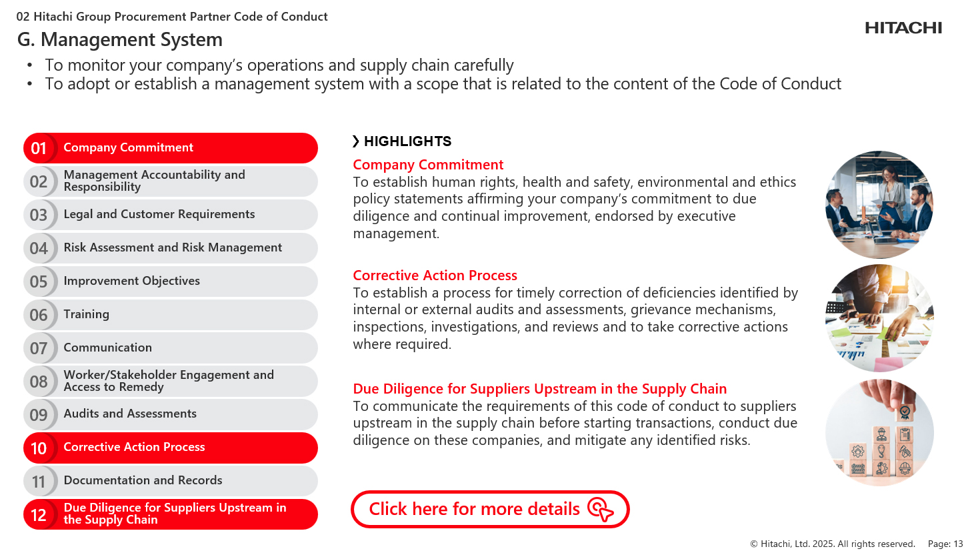
Task: Click the grey 06 number circle
Action: [x=39, y=315]
